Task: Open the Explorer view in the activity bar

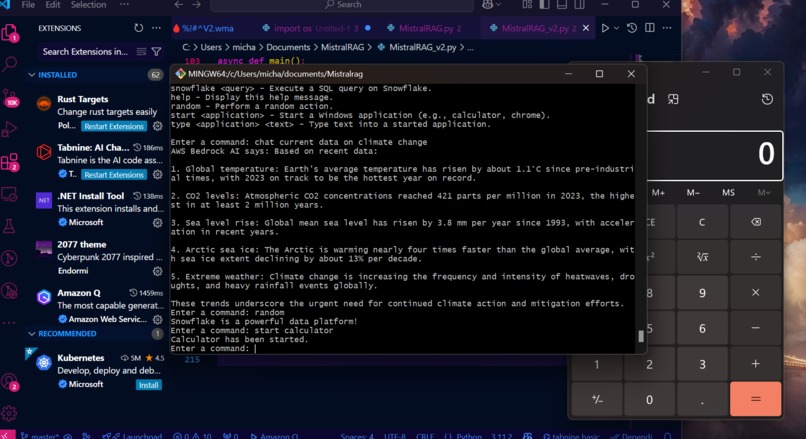Action: pos(10,33)
